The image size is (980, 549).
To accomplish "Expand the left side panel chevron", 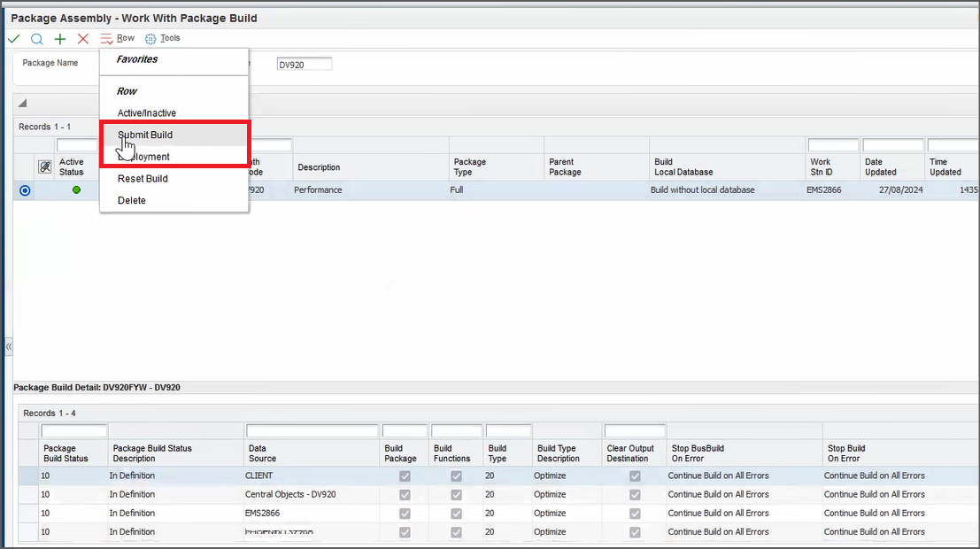I will tap(9, 346).
